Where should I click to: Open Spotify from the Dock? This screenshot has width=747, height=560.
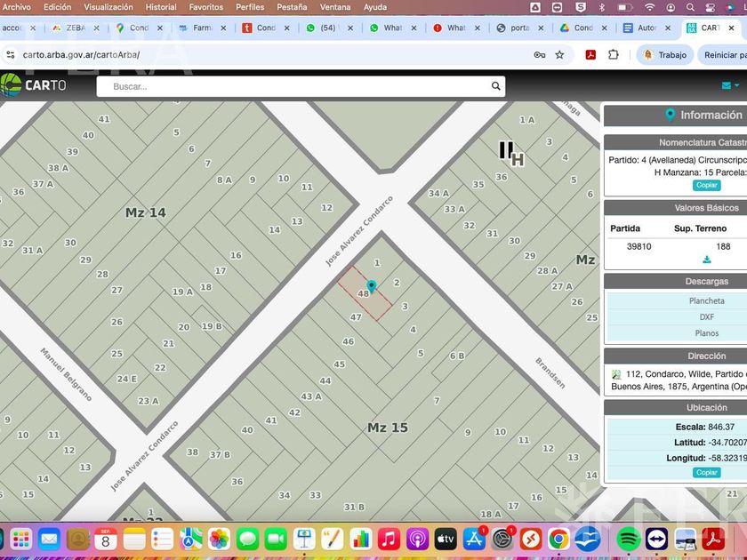628,539
